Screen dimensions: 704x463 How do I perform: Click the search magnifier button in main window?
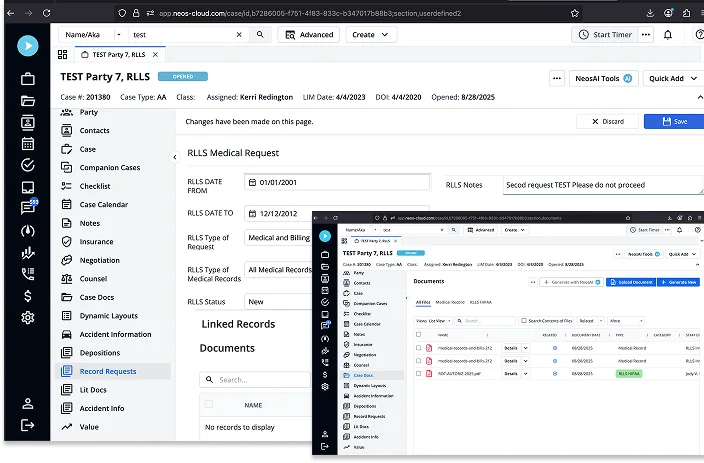[x=260, y=35]
